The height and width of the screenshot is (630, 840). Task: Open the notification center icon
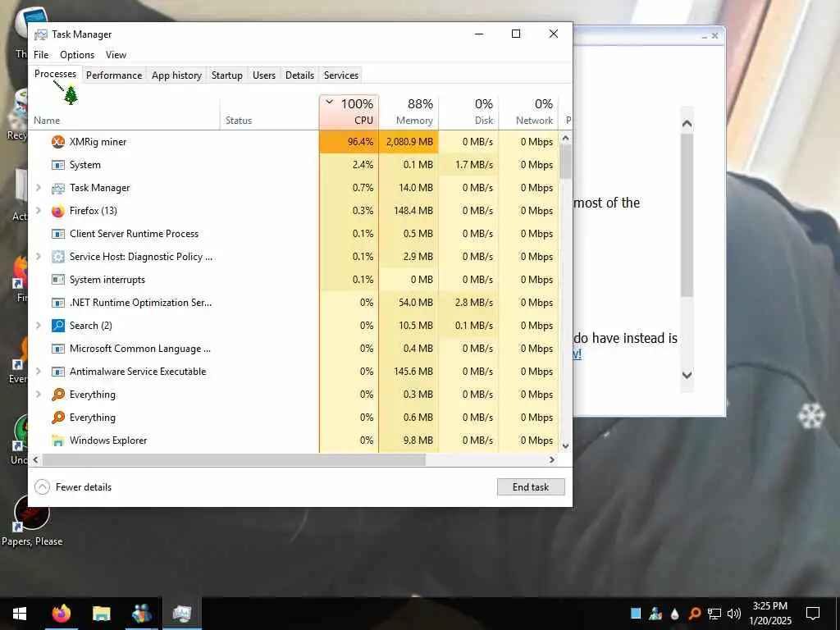coord(813,614)
